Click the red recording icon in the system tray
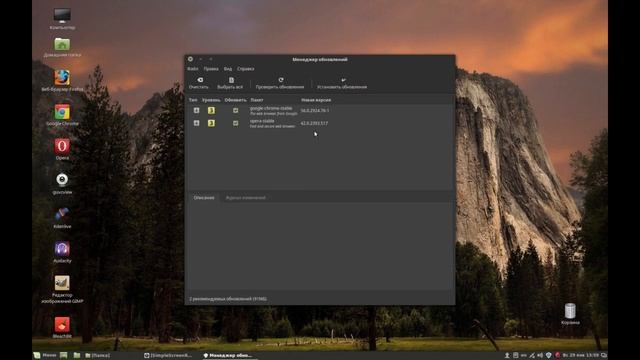640x360 pixels. click(x=557, y=356)
